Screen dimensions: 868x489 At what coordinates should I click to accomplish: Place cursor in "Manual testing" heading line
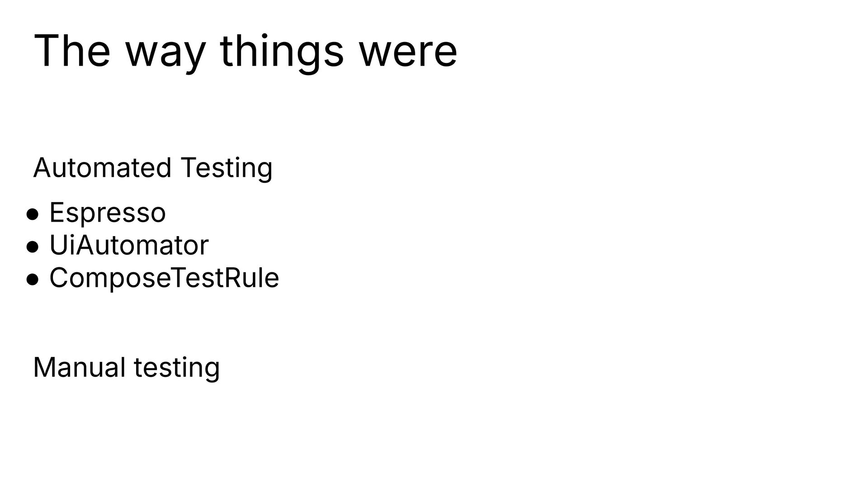pyautogui.click(x=127, y=368)
